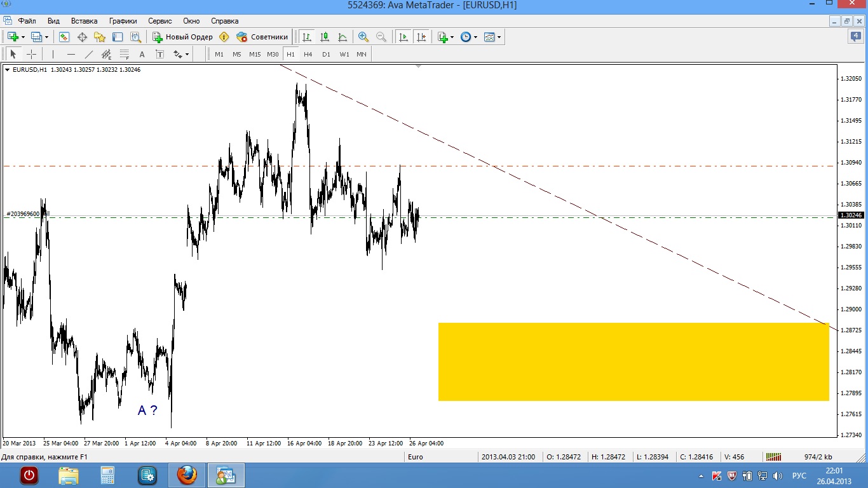Toggle Советники expert advisors button
The width and height of the screenshot is (868, 488).
(x=262, y=37)
